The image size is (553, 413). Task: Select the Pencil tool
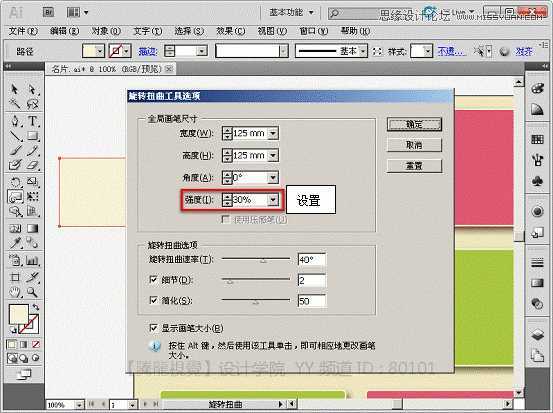pos(32,151)
